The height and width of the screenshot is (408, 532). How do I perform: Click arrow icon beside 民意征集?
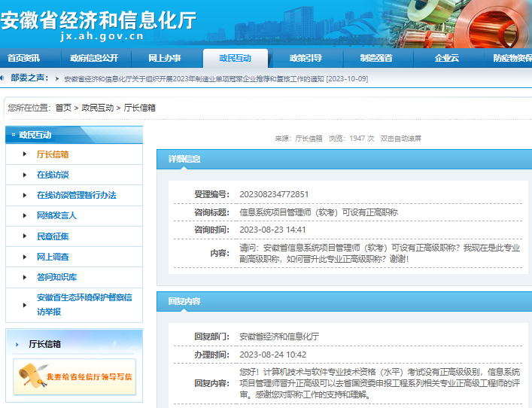click(26, 236)
